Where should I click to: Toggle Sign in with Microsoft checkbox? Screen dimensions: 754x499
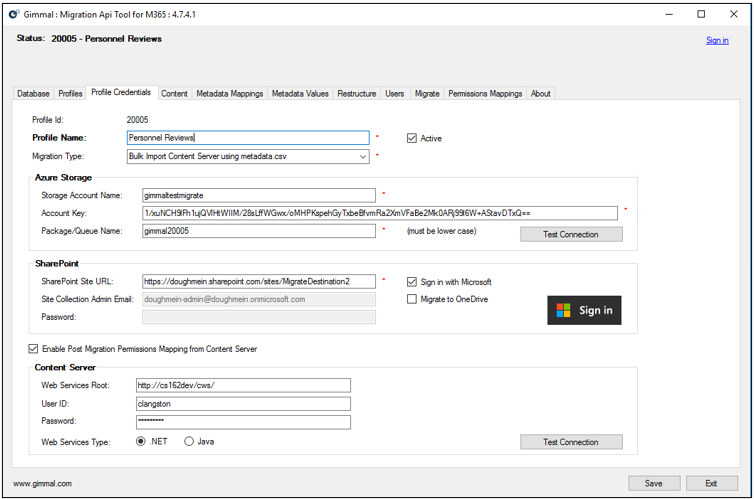(x=412, y=282)
